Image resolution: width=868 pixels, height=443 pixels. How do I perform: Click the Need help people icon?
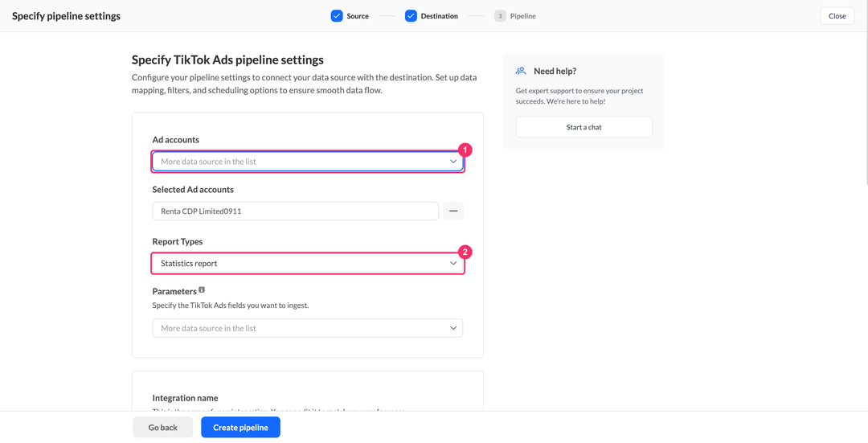[520, 71]
